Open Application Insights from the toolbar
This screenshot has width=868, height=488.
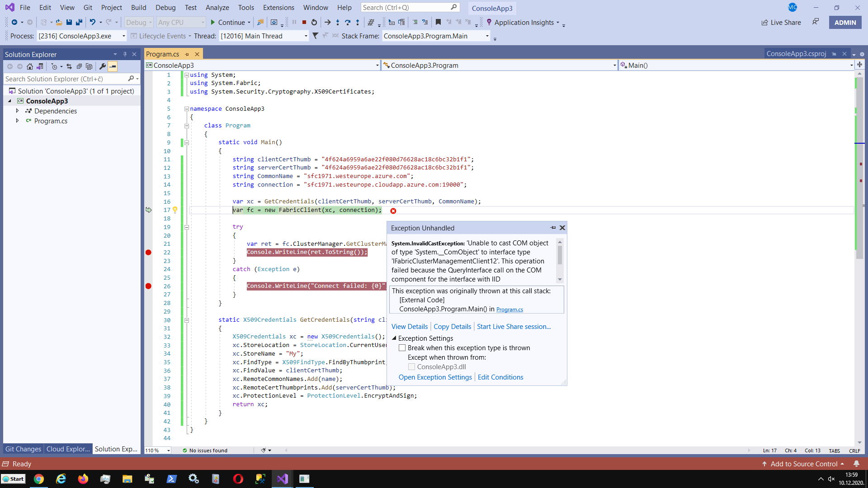pos(522,22)
